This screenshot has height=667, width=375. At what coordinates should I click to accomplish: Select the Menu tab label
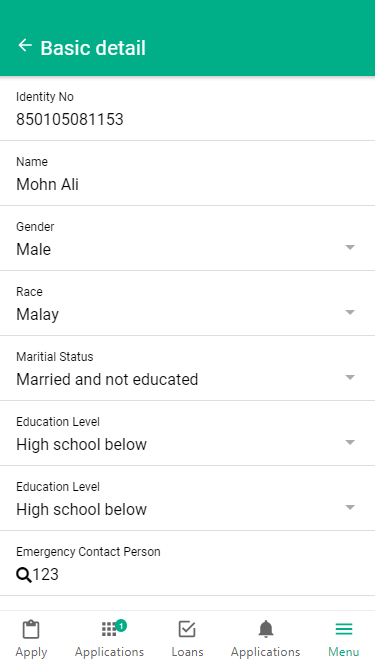344,652
